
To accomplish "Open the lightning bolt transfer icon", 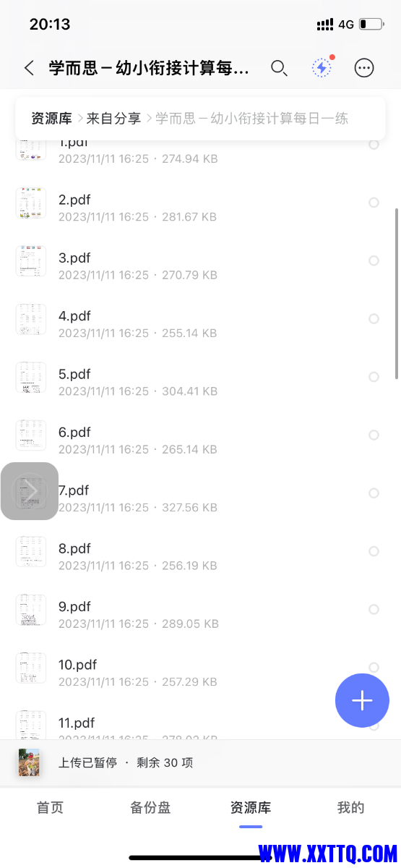I will (x=322, y=67).
